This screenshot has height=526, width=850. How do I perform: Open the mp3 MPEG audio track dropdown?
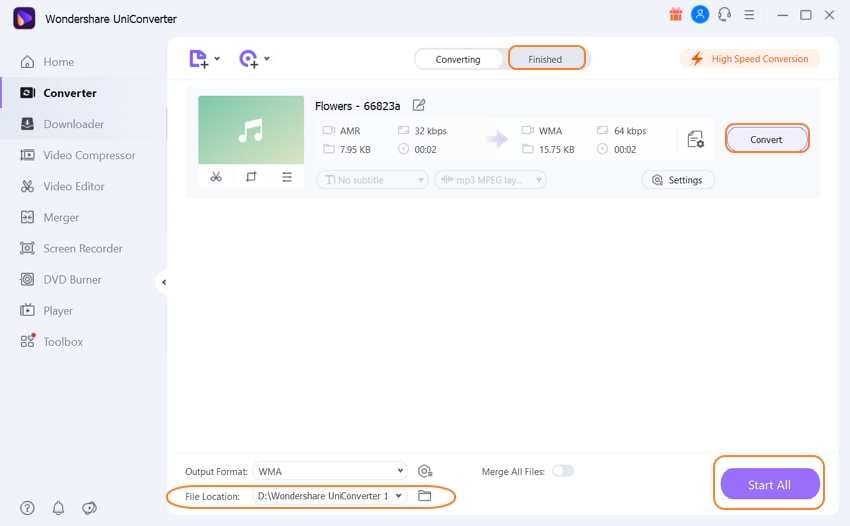click(491, 179)
